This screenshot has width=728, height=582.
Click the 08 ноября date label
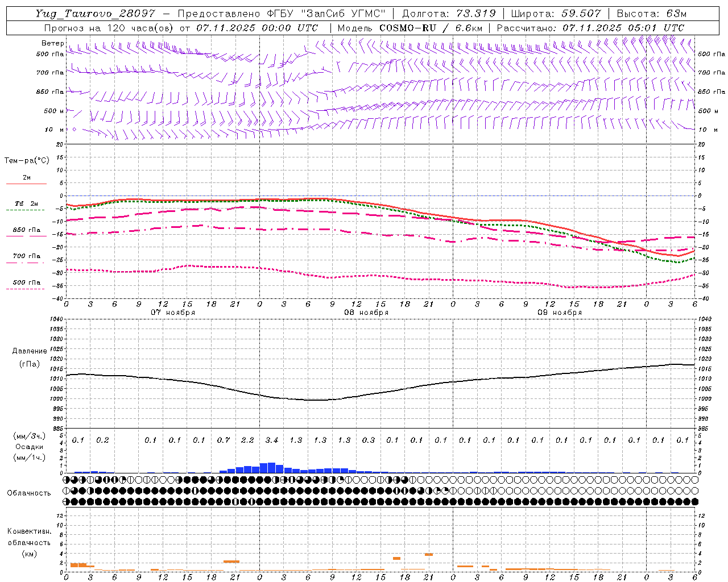366,313
